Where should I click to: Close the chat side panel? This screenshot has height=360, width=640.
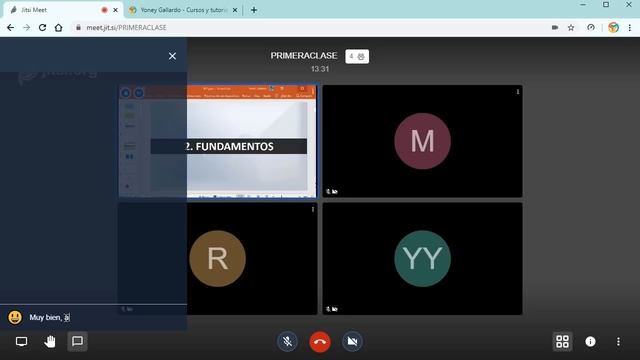(172, 56)
